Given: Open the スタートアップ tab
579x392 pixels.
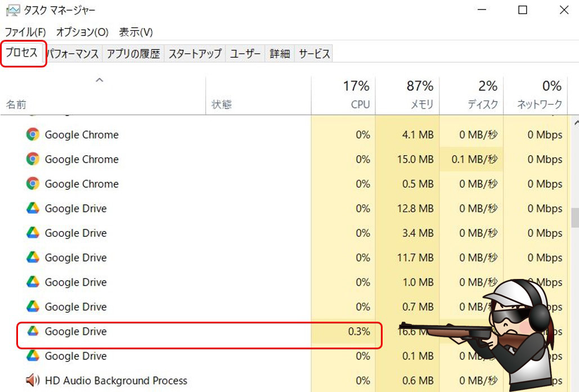Looking at the screenshot, I should (195, 54).
